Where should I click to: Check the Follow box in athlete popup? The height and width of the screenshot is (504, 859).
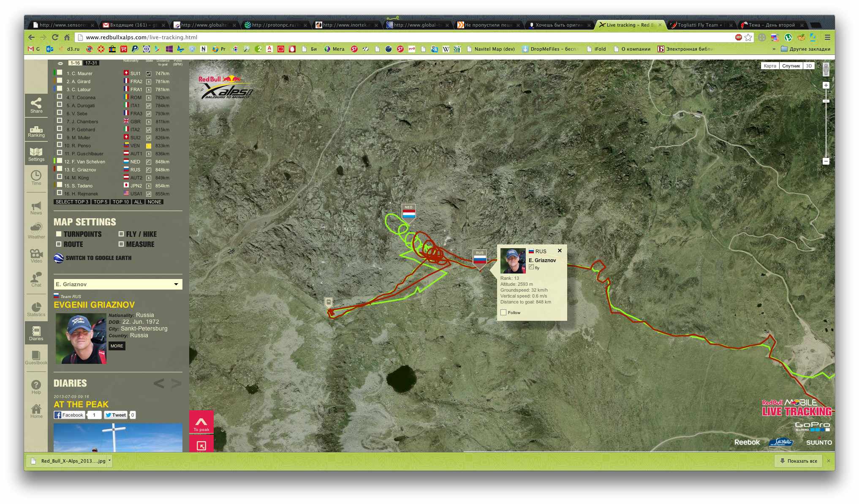tap(503, 312)
